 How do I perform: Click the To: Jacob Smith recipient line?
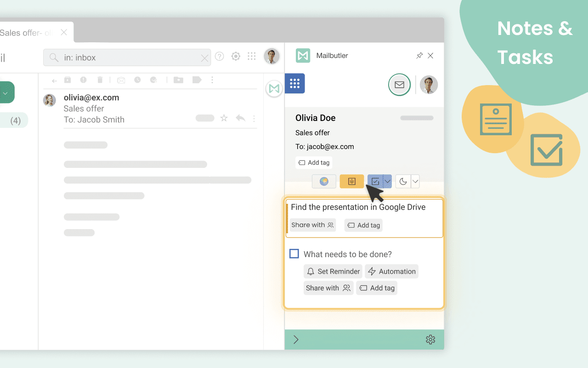94,120
